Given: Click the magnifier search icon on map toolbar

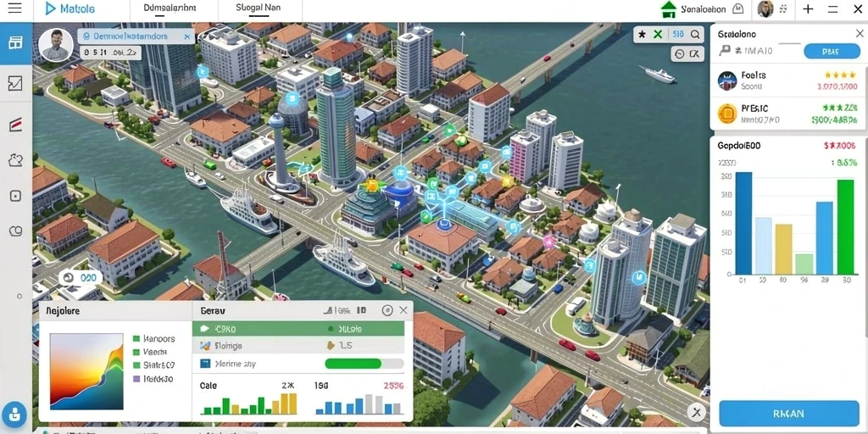Looking at the screenshot, I should pos(695,34).
